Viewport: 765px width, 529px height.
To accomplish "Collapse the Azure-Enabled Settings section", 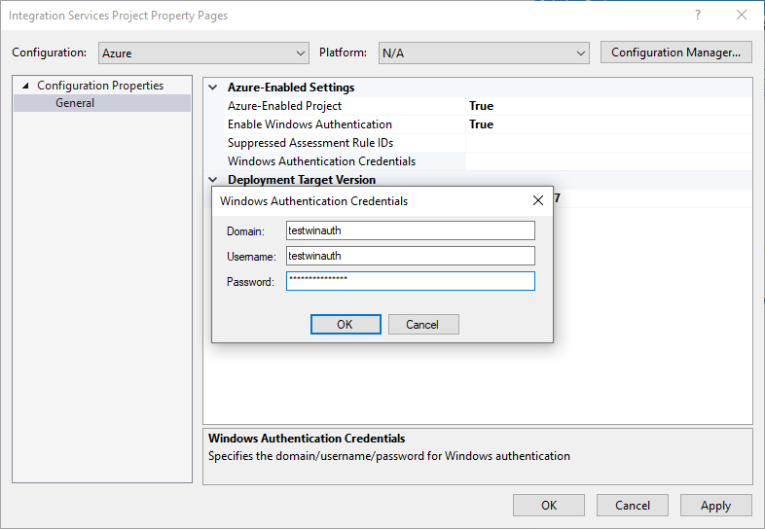I will point(213,87).
